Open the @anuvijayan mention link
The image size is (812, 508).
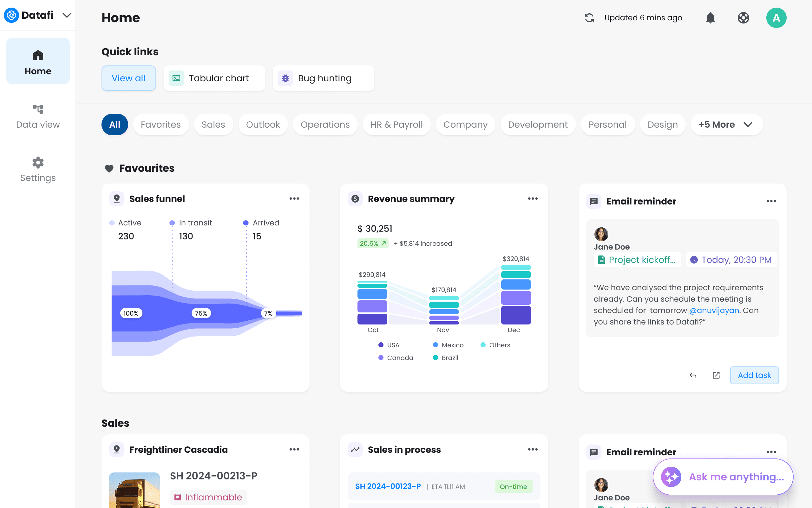coord(714,311)
